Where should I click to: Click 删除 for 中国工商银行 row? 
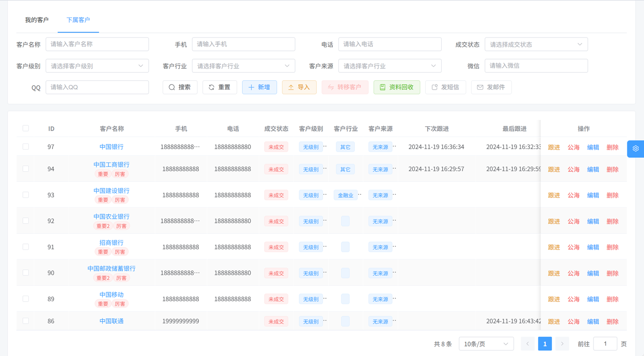612,169
